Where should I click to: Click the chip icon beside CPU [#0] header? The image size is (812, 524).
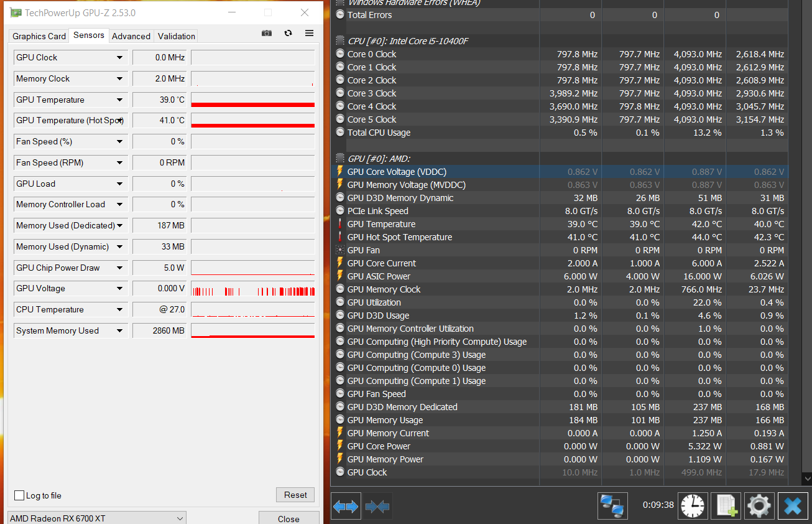coord(340,41)
